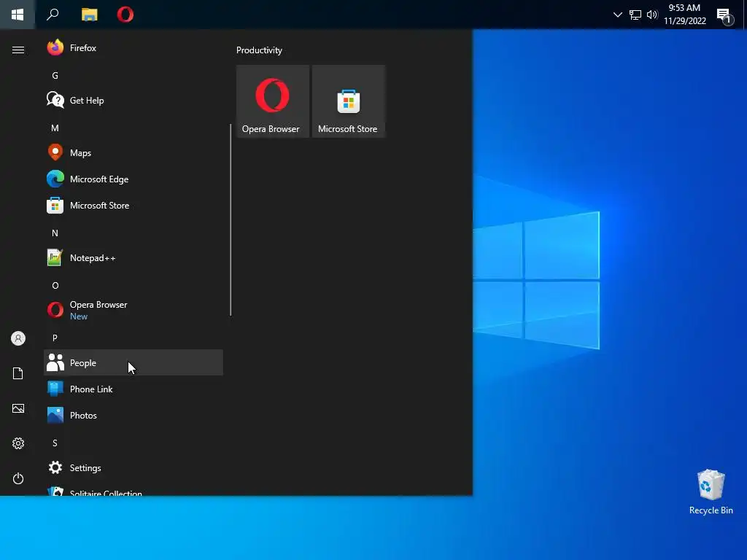Select Recycle Bin on the desktop
The height and width of the screenshot is (560, 747).
[x=711, y=492]
